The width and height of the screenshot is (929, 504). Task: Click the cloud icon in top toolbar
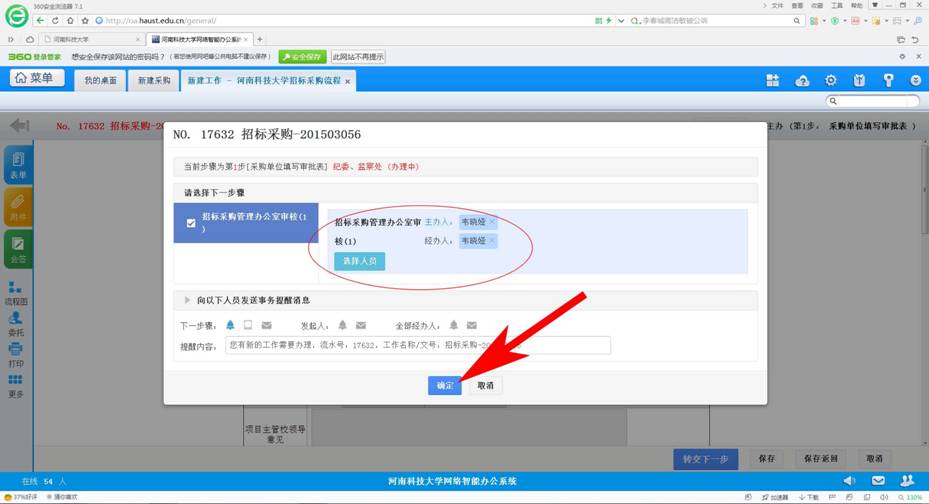coord(801,80)
